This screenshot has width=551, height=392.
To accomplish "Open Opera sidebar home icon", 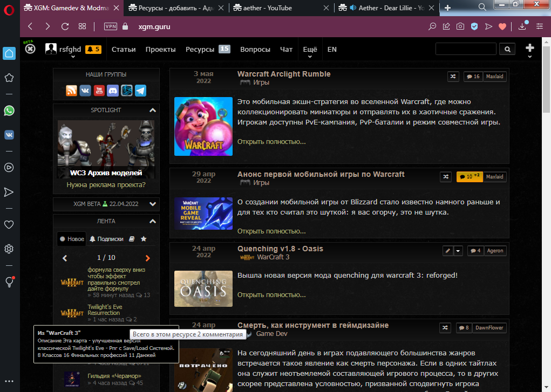I will click(9, 53).
